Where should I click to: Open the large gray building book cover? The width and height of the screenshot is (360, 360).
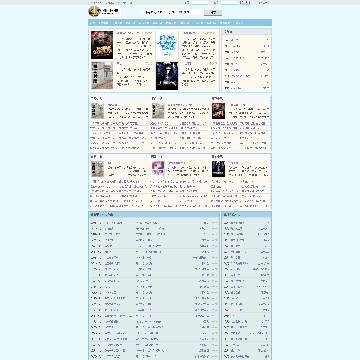point(102,75)
